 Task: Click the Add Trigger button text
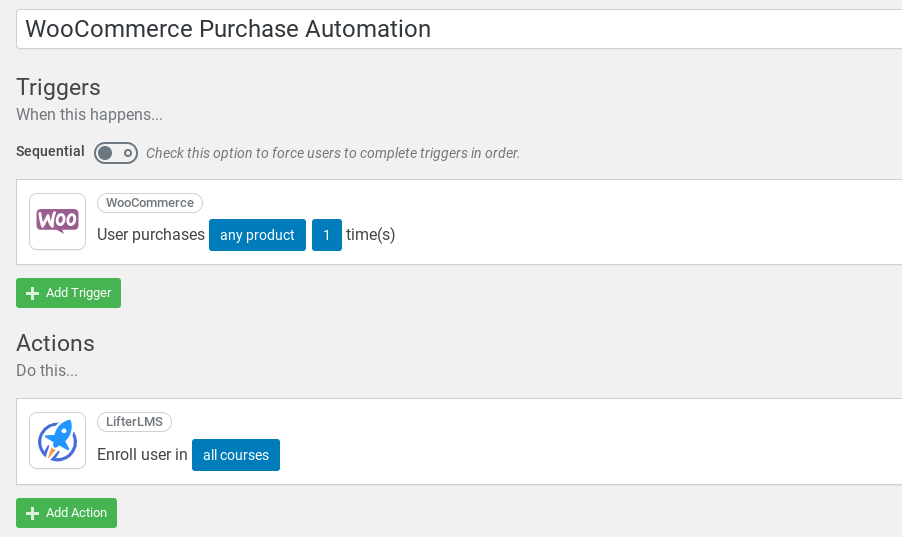[x=78, y=293]
